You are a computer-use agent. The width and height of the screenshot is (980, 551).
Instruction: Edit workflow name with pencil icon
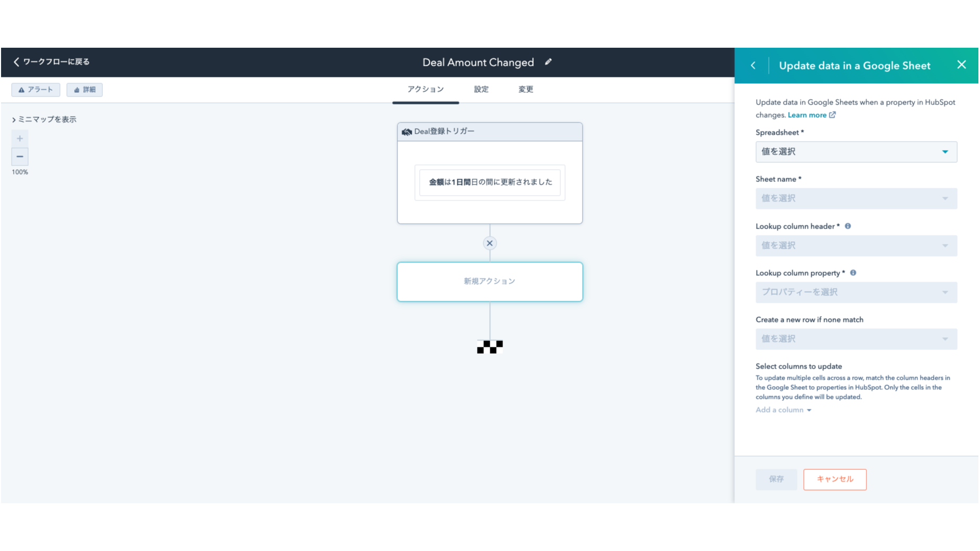(x=548, y=62)
